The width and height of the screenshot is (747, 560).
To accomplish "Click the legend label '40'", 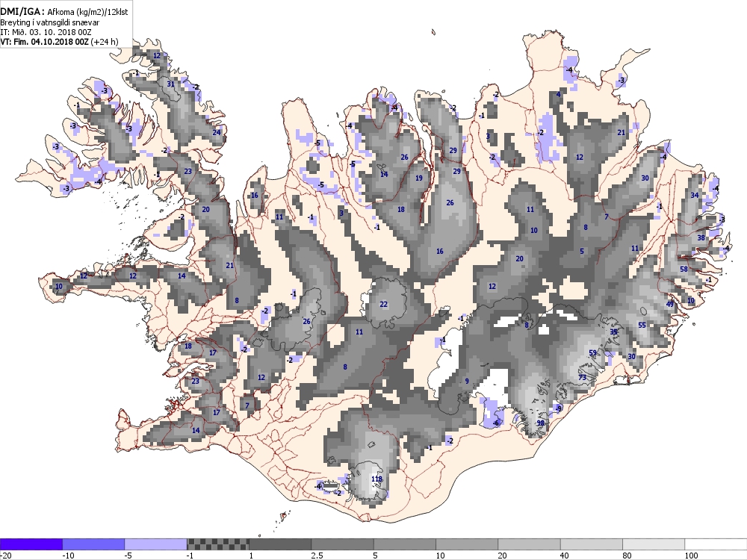I will (565, 556).
